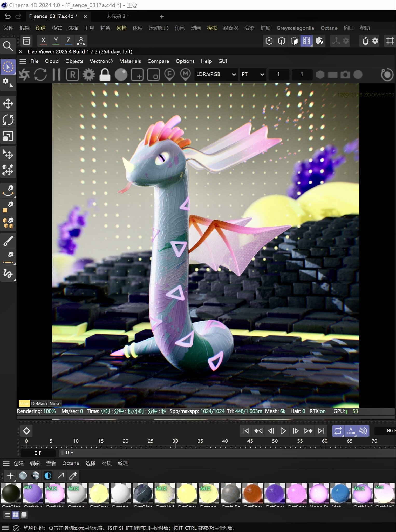Click the Noise render pass button
Viewport: 396px width, 532px height.
point(55,403)
